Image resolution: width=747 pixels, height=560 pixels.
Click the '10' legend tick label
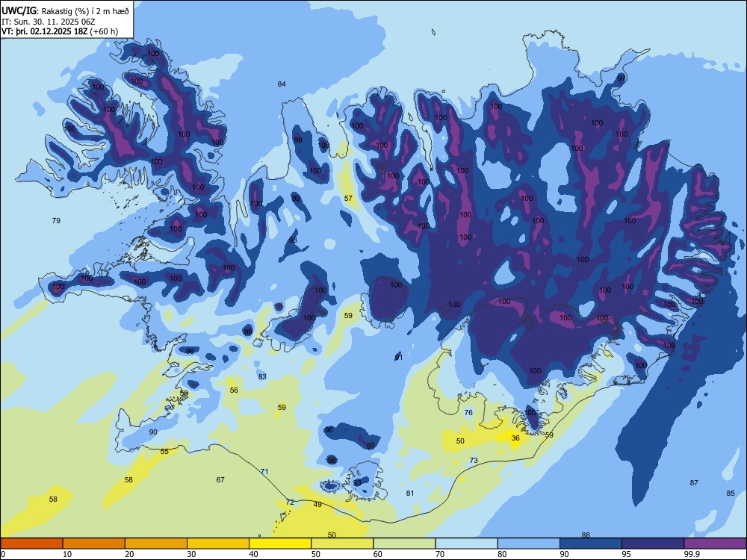tap(67, 554)
